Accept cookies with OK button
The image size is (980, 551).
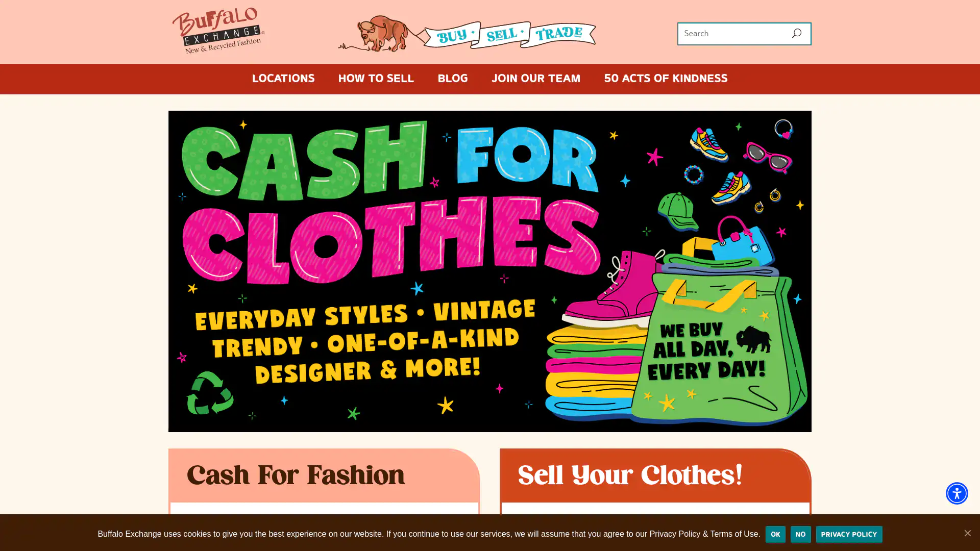pyautogui.click(x=775, y=534)
